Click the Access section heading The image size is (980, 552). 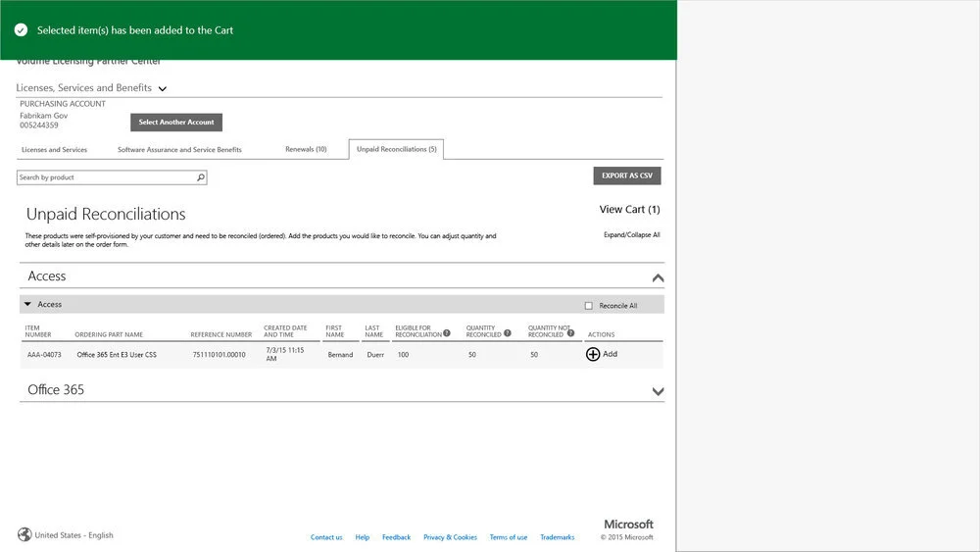[x=47, y=276]
